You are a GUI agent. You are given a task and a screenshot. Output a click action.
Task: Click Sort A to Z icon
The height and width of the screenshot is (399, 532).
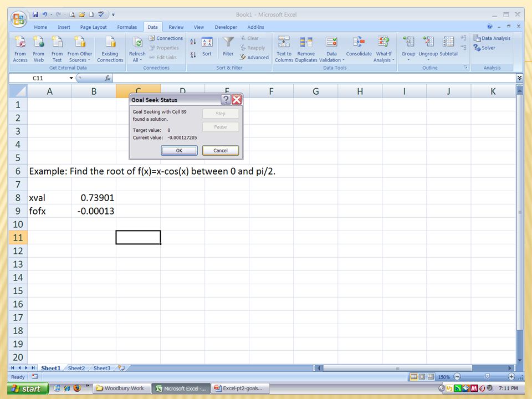[x=193, y=42]
